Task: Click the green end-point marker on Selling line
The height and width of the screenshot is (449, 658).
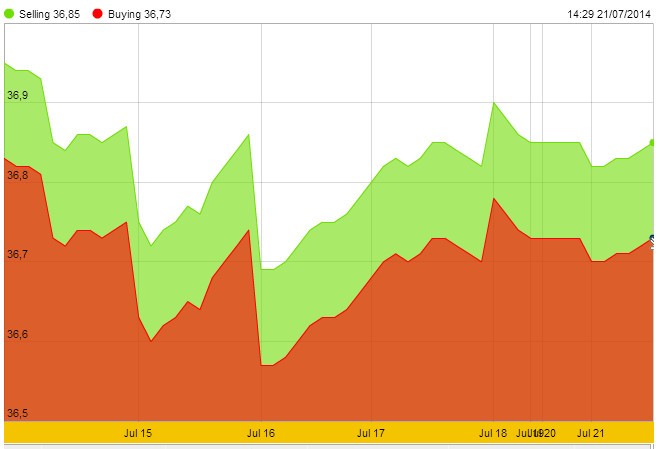Action: [653, 142]
